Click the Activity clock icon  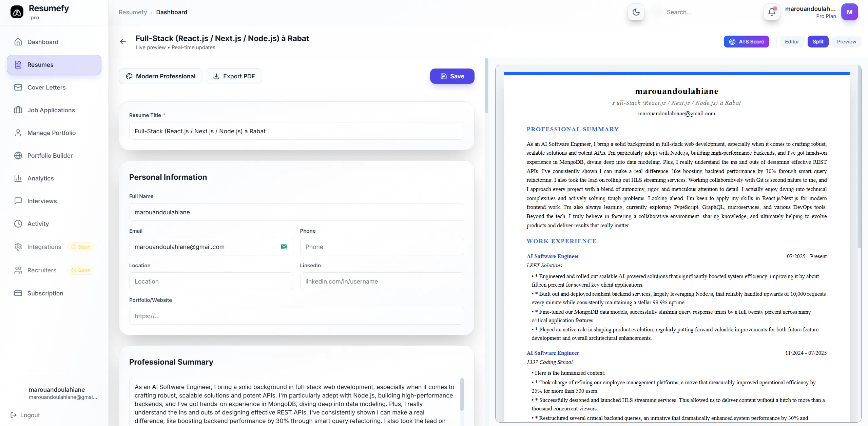click(18, 224)
